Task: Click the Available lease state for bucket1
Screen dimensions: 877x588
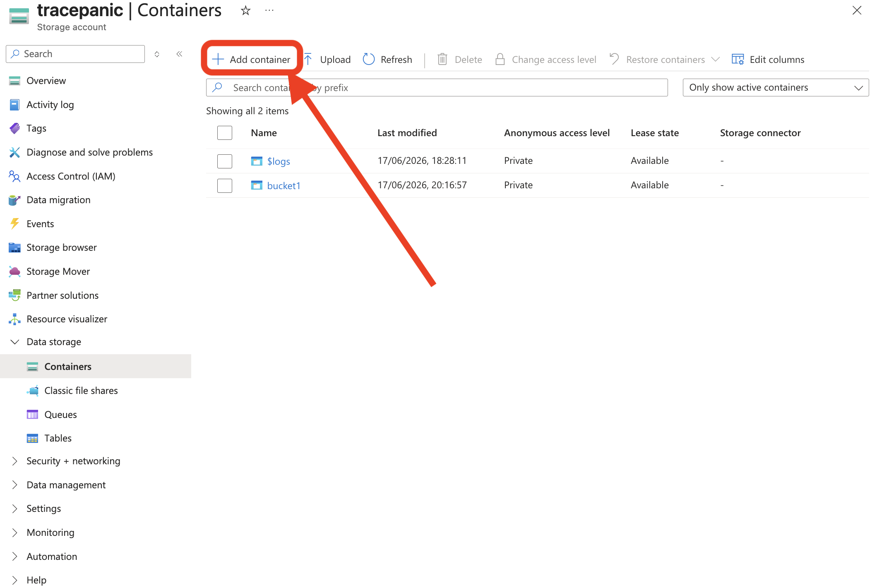Action: click(650, 185)
